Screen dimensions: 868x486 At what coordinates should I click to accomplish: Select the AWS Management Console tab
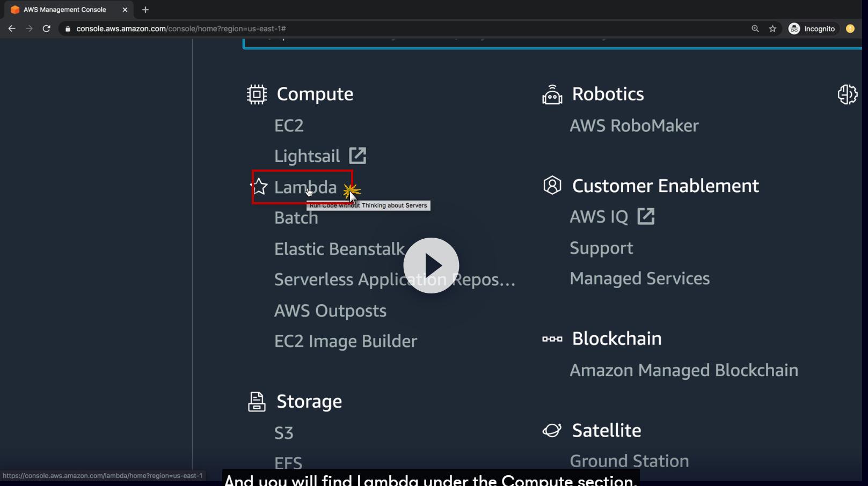point(64,10)
